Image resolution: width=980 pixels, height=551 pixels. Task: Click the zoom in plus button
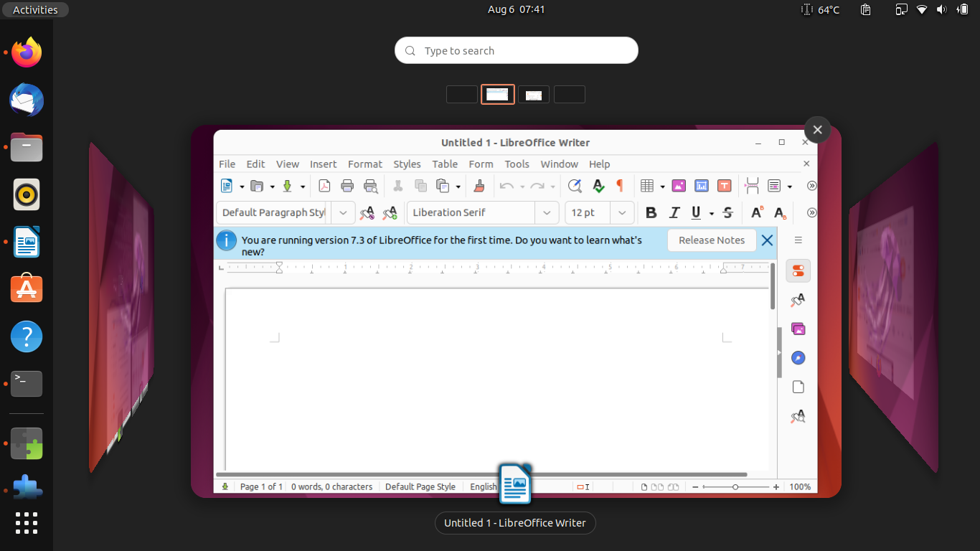pos(776,486)
